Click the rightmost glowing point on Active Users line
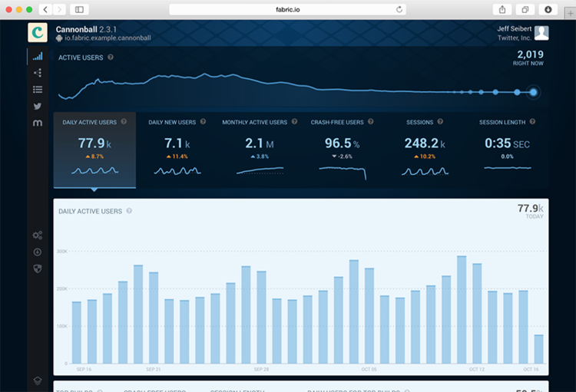Screen dimensions: 576x392 click(x=534, y=93)
